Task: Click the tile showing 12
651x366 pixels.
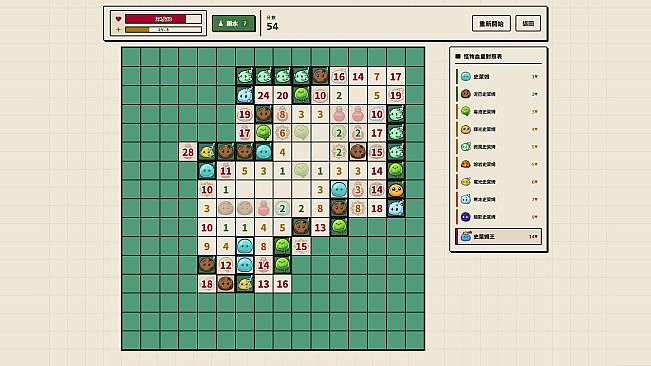Action: coord(225,265)
